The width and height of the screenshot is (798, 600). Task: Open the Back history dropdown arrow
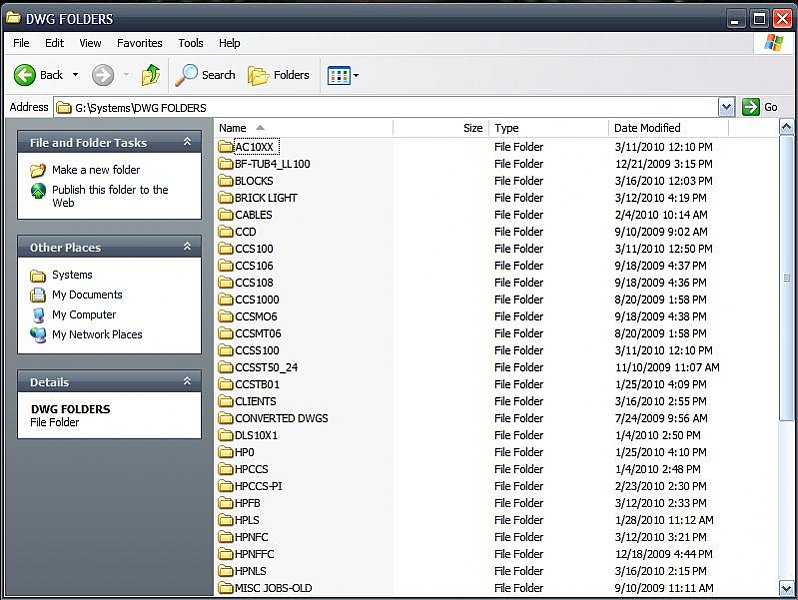pyautogui.click(x=75, y=75)
